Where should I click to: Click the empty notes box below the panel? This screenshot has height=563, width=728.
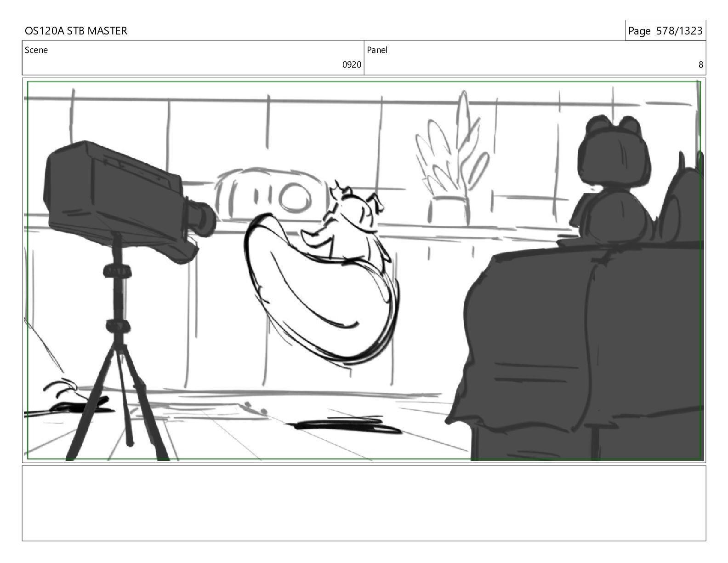(x=364, y=503)
